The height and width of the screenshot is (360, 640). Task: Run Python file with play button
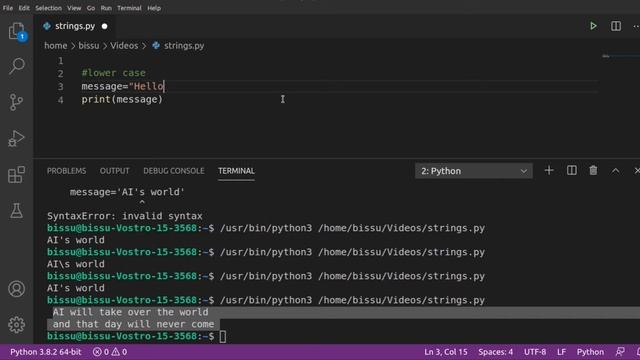point(593,26)
